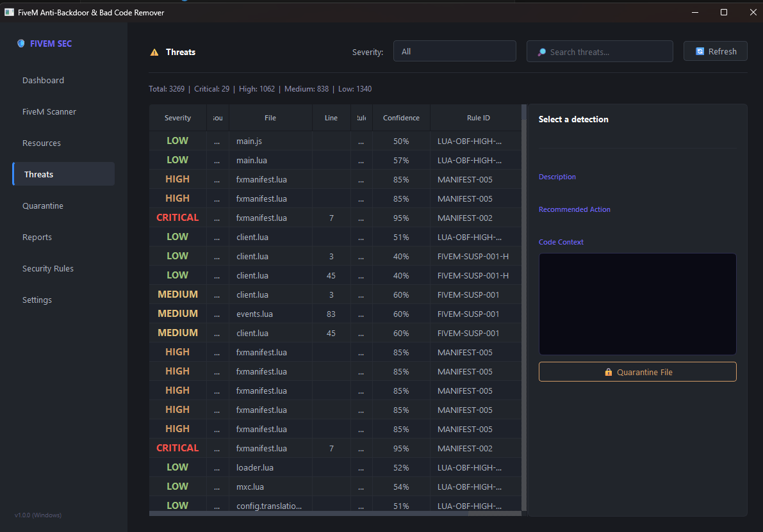The width and height of the screenshot is (763, 532).
Task: Select the config.translatio... row
Action: click(335, 504)
